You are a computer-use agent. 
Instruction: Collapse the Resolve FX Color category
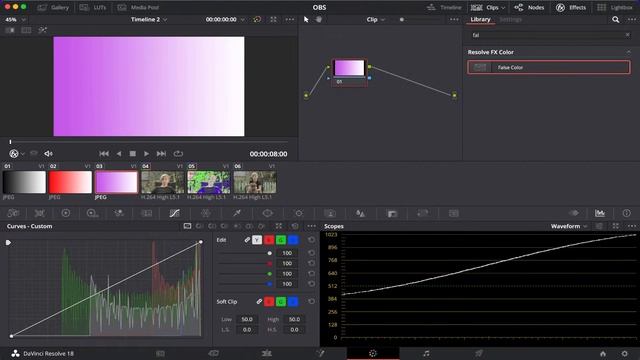tap(629, 52)
